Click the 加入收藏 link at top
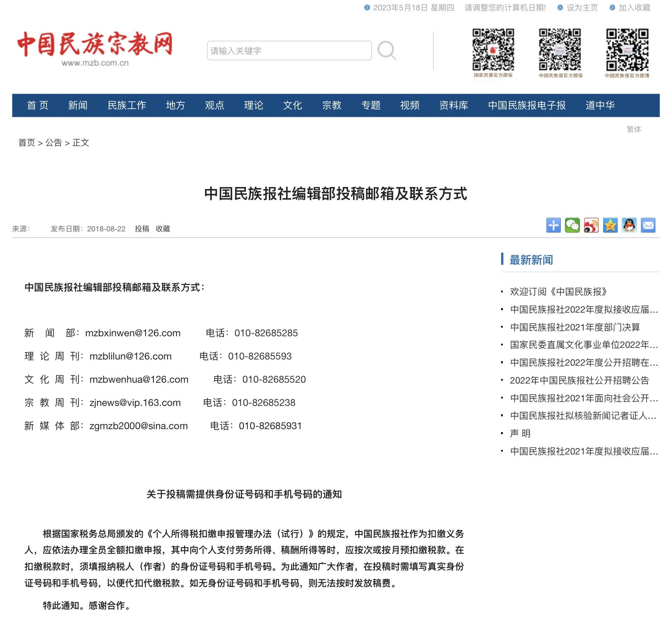The image size is (672, 634). point(634,7)
